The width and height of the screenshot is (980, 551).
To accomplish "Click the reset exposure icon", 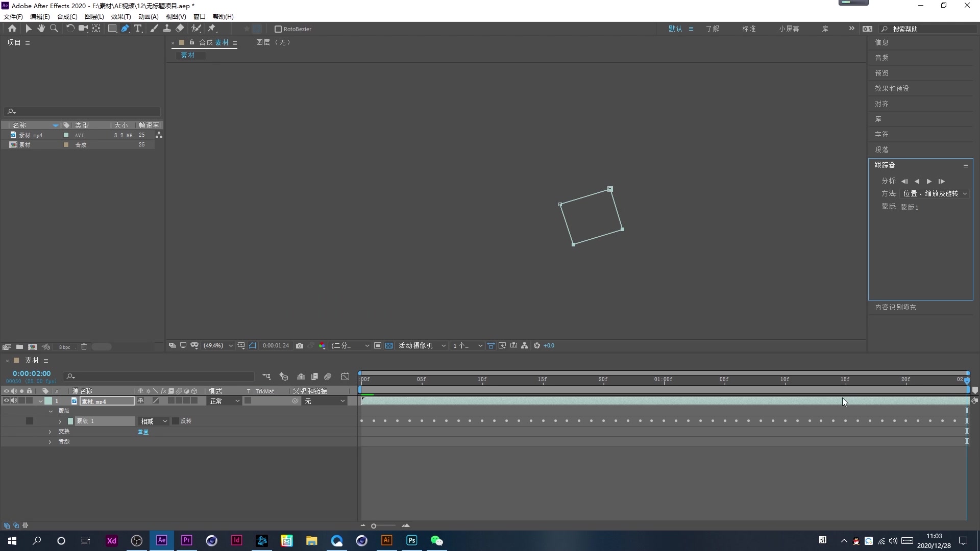I will [537, 345].
